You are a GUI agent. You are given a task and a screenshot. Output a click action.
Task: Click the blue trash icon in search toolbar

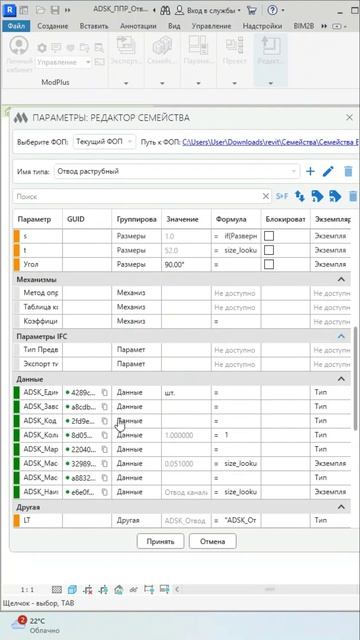[353, 196]
